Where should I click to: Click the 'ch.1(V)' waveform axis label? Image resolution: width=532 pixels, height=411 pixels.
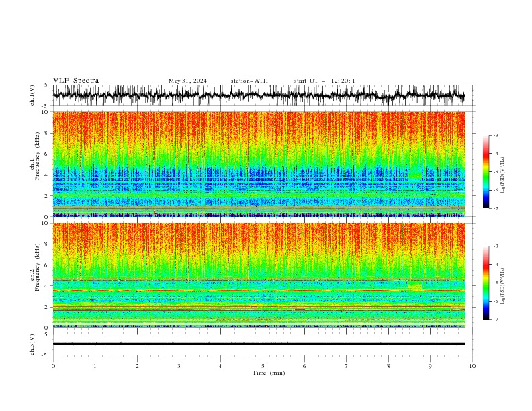point(32,95)
